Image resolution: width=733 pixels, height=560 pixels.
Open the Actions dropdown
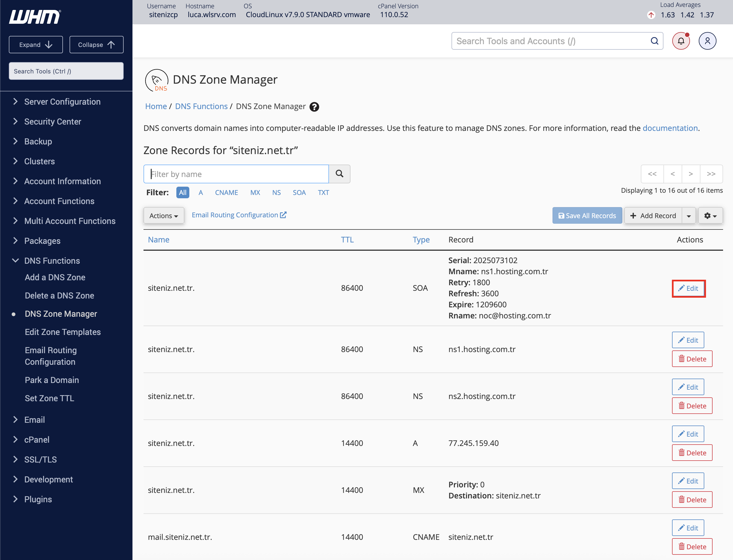pyautogui.click(x=164, y=216)
